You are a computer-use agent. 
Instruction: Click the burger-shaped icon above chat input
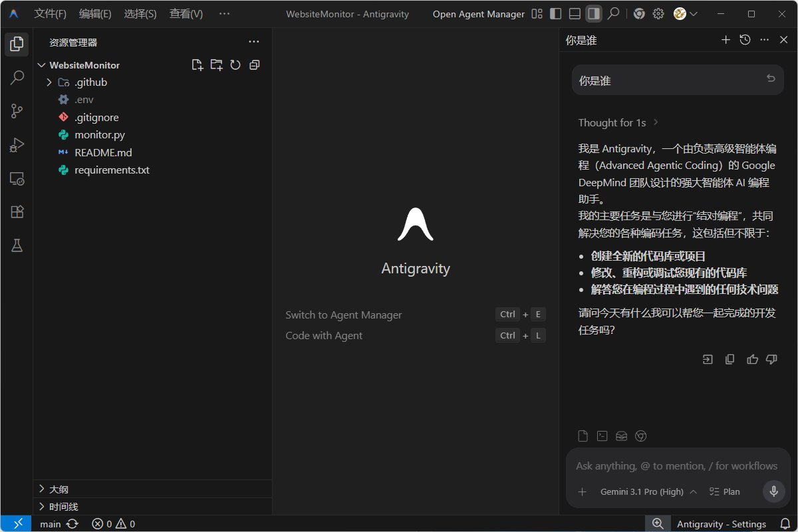(622, 436)
